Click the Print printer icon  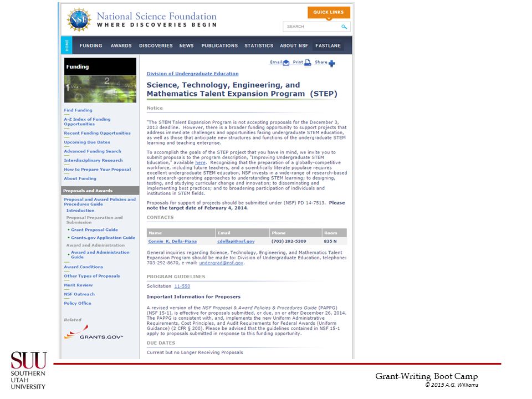(x=308, y=63)
